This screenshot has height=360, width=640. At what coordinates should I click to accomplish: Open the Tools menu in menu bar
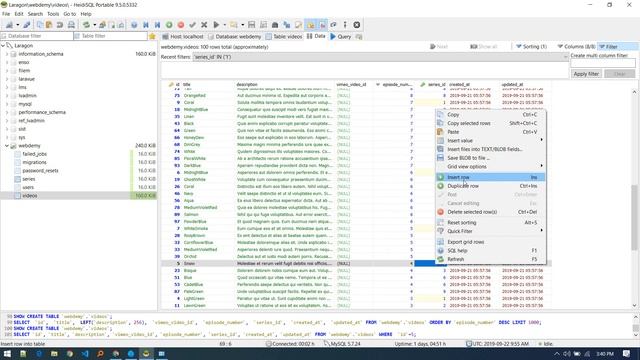click(53, 14)
